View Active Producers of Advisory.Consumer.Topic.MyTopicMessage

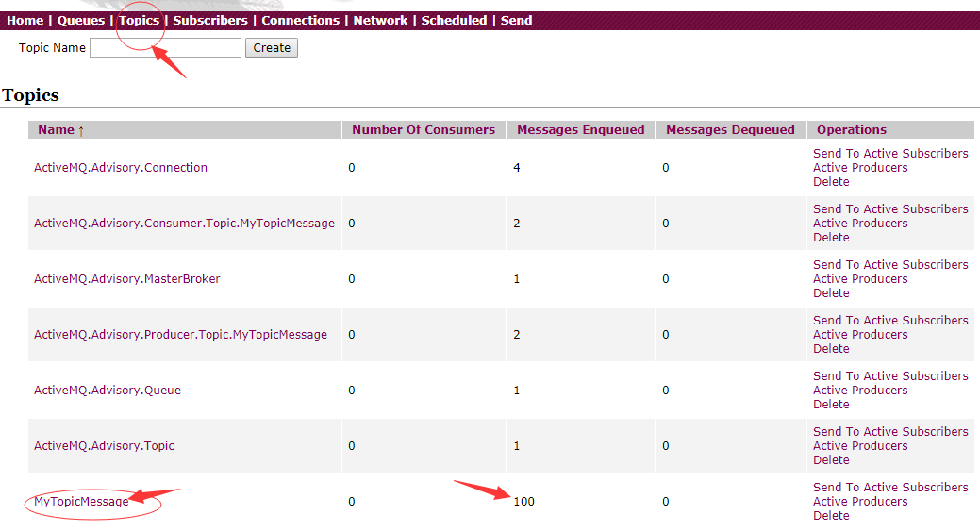860,224
